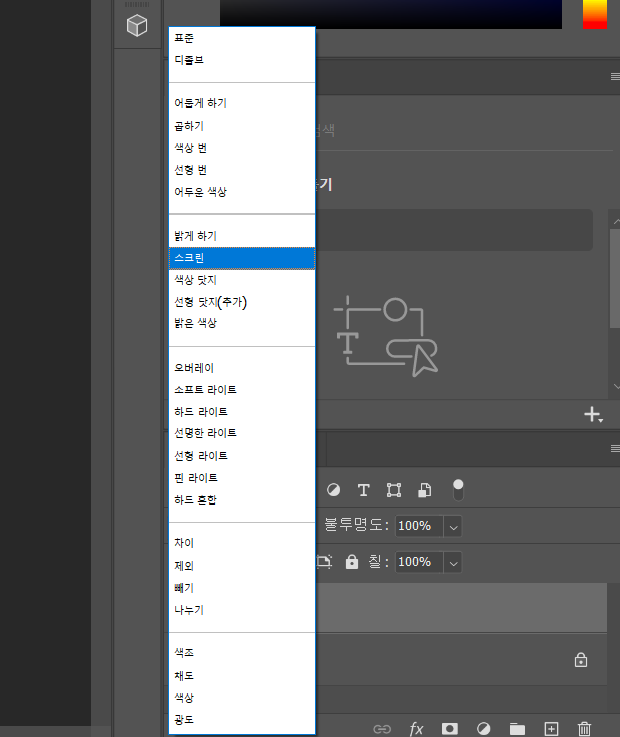Choose 소프트 라이트 blend mode

[x=242, y=390]
